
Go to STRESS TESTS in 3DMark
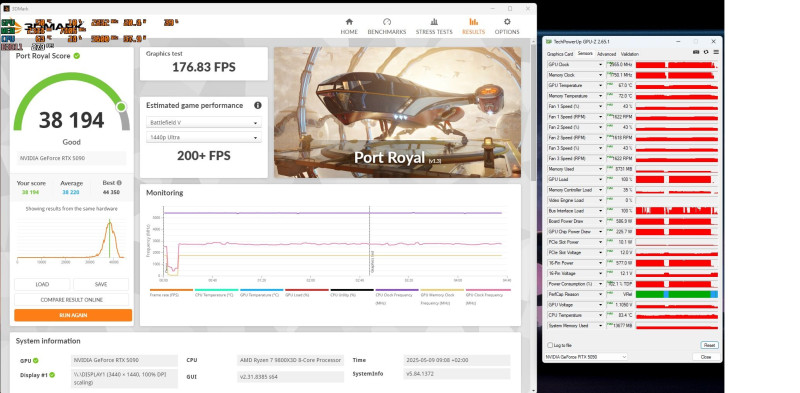tap(434, 27)
